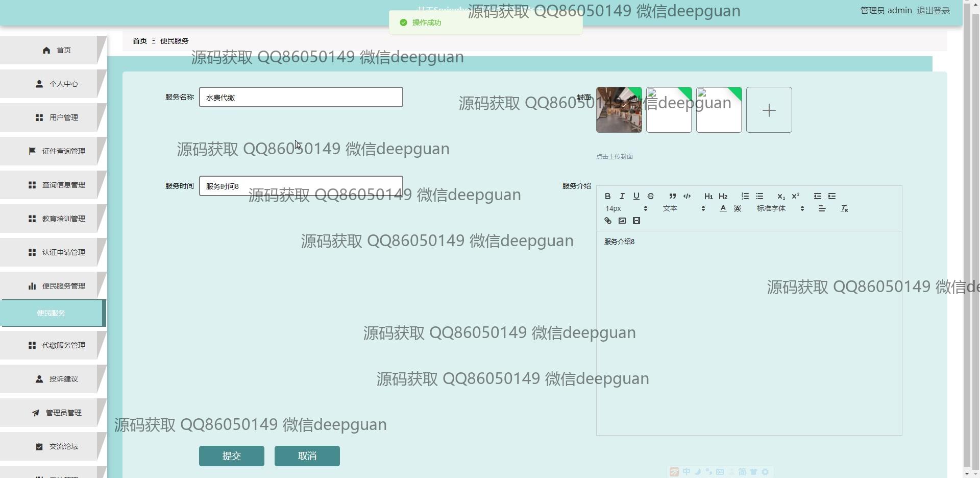Click the page scrollbar down arrow
Screen dimensions: 980x478
966,473
